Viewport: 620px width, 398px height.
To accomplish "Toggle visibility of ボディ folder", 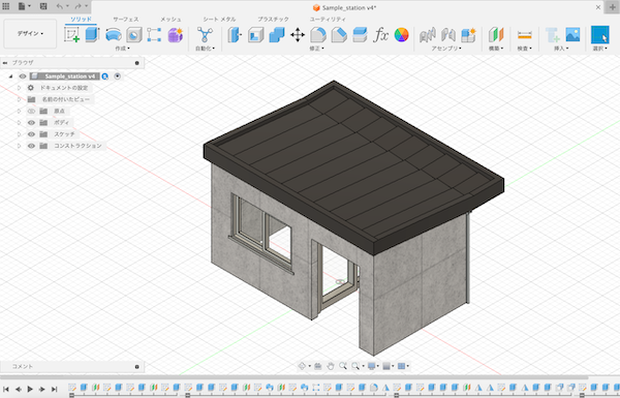I will tap(31, 123).
